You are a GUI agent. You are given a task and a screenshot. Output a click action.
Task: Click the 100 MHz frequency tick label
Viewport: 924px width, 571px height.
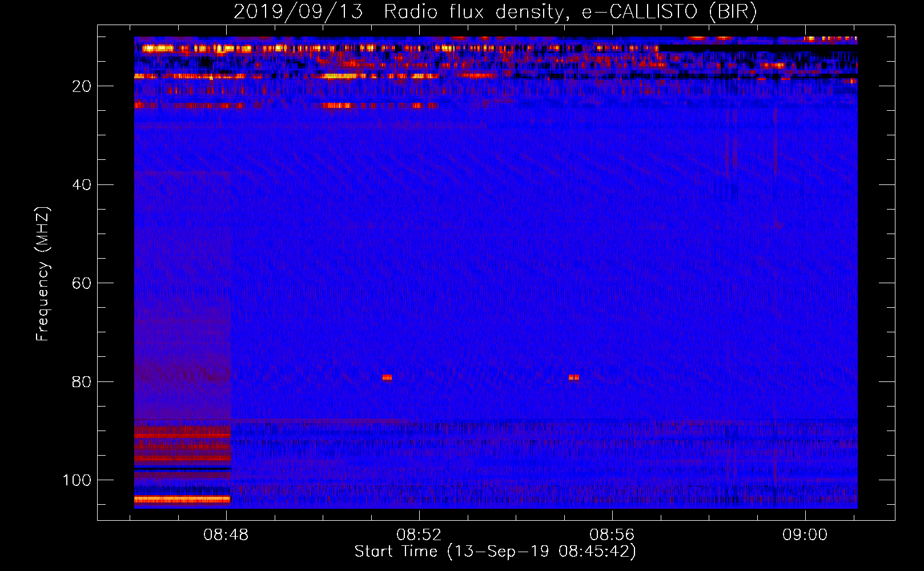click(77, 480)
